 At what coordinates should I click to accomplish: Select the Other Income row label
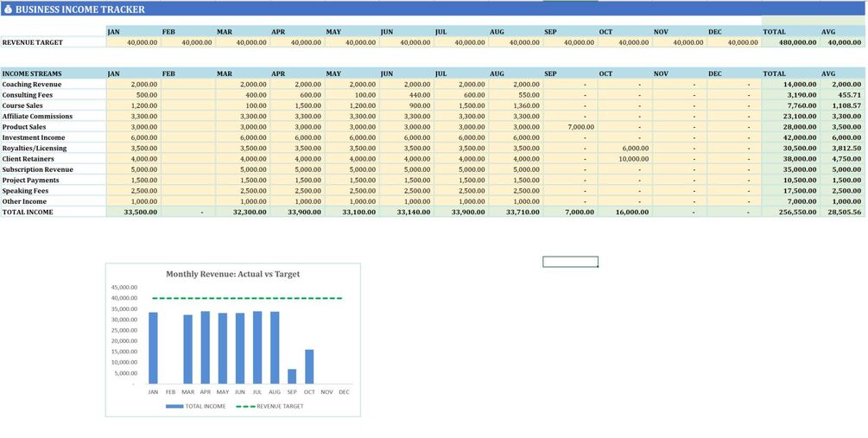(24, 201)
